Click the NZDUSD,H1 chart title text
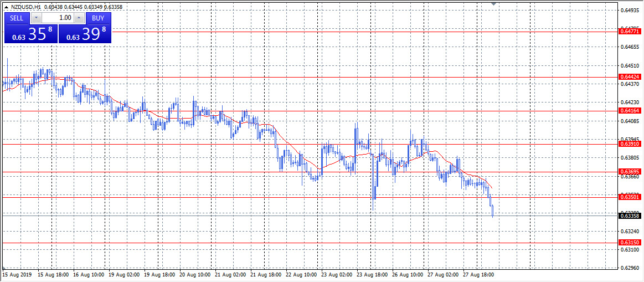 coord(27,7)
